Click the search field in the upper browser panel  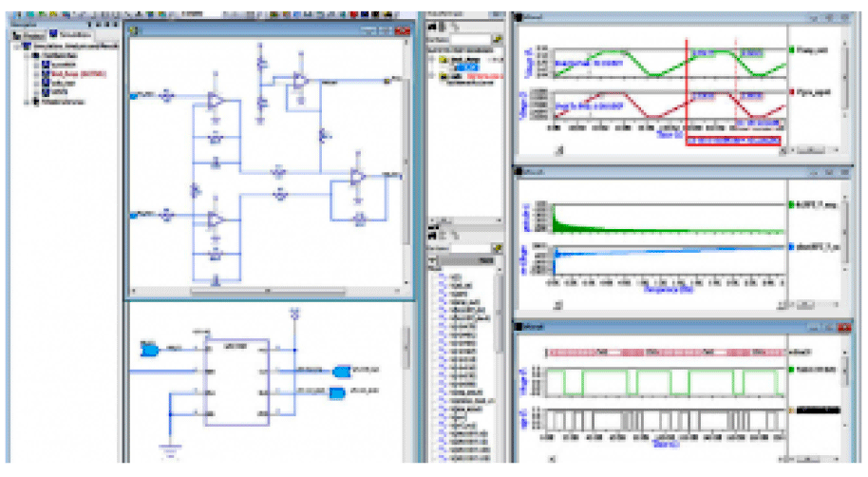pyautogui.click(x=470, y=40)
